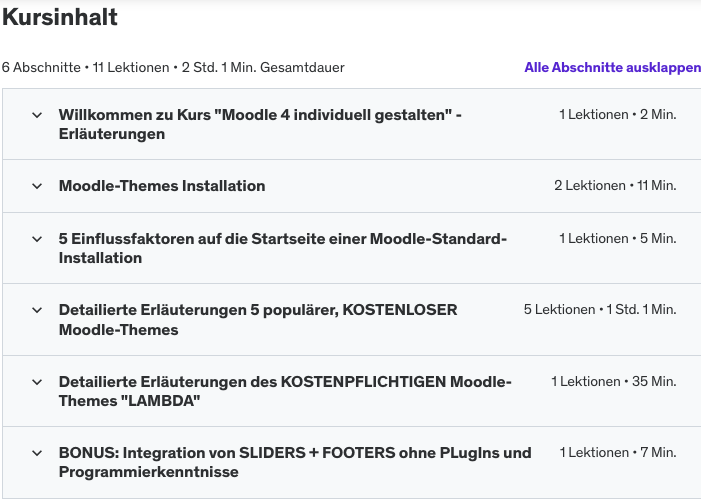Click the '1 Lektionen • 2 Min.' label
Image resolution: width=701 pixels, height=500 pixels.
pyautogui.click(x=617, y=115)
